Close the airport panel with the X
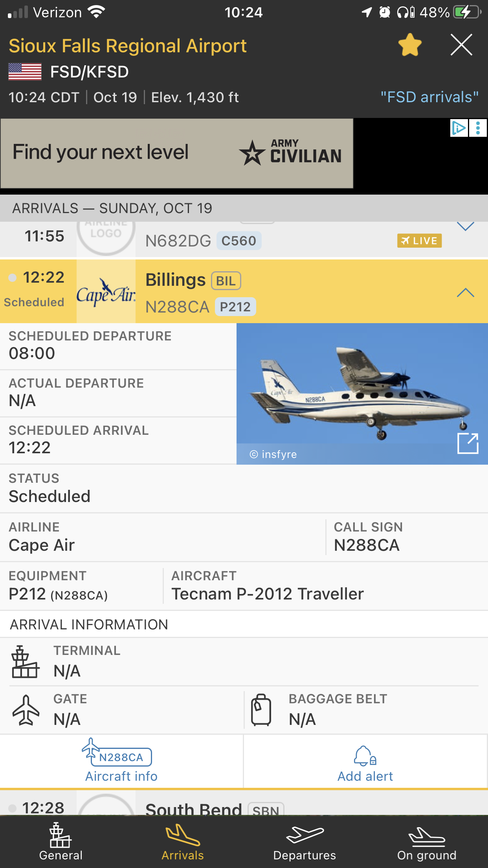 tap(461, 45)
